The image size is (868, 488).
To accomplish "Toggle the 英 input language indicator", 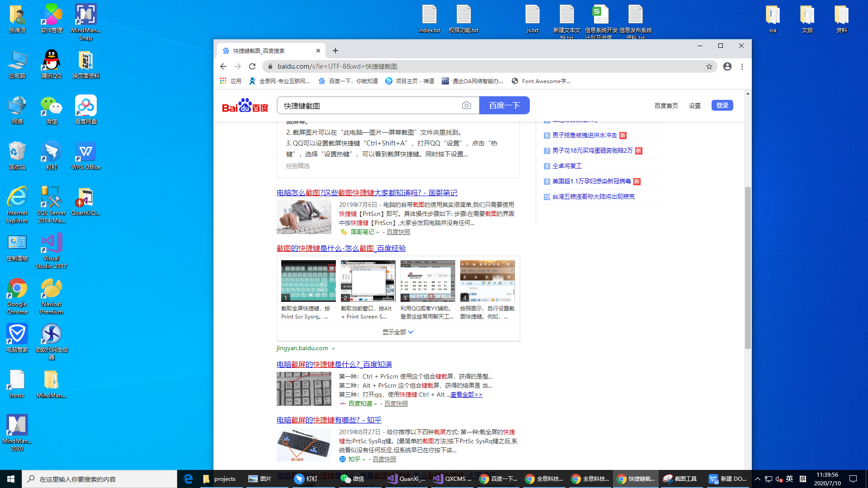I will pos(789,479).
